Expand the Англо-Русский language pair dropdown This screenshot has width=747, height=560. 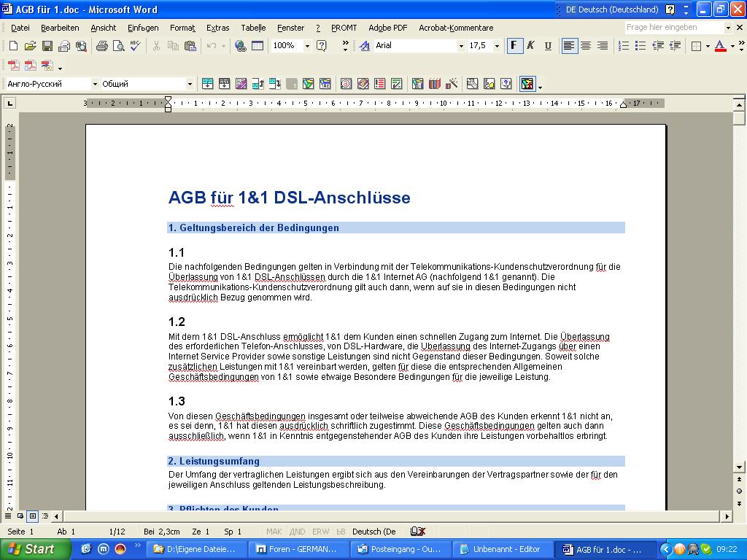[95, 85]
